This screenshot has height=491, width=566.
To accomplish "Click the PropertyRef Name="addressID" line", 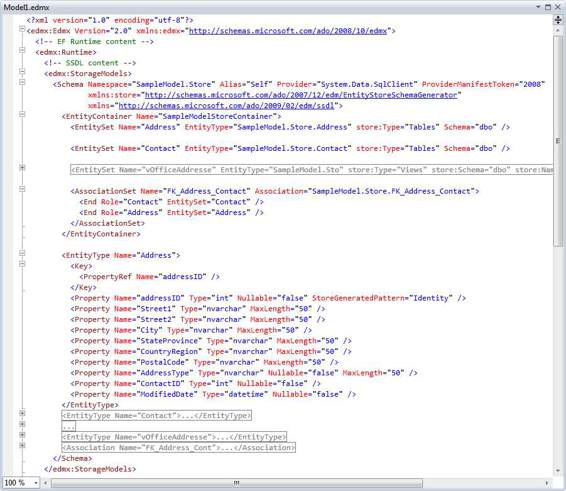I will tap(149, 277).
